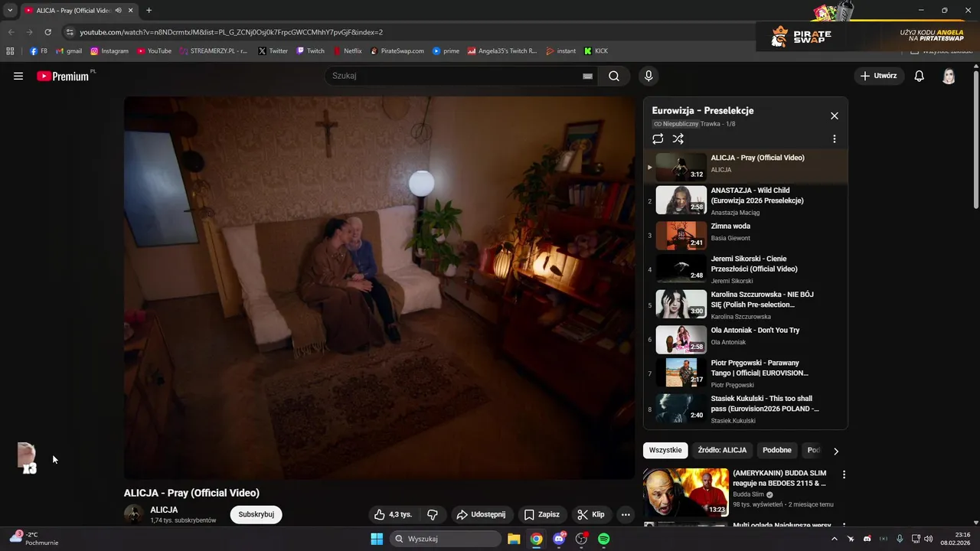The image size is (980, 551).
Task: Play Stasiek Kukulski - This too shall pass
Action: click(x=745, y=409)
